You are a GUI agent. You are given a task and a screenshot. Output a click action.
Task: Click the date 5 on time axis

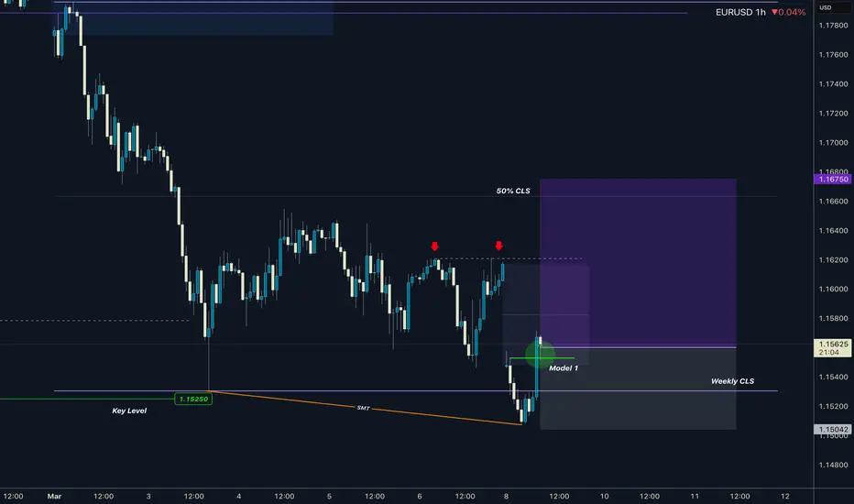tap(329, 497)
